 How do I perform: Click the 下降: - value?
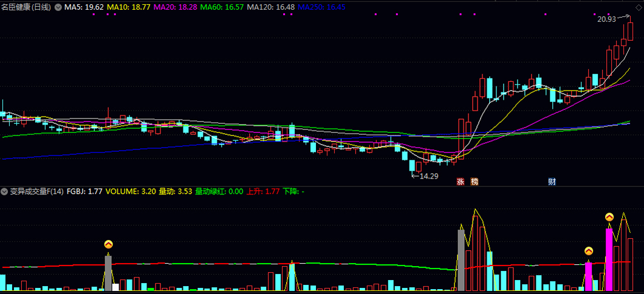(293, 191)
